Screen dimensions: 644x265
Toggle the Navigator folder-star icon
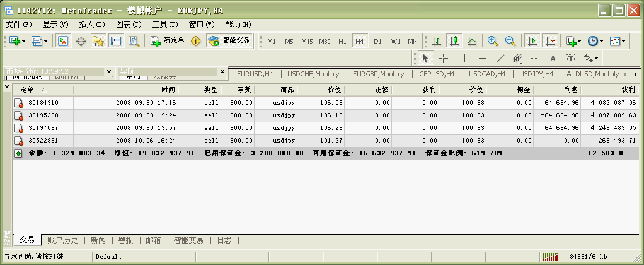point(98,41)
